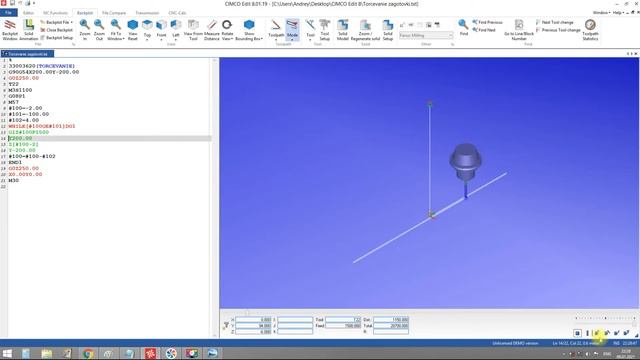
Task: Open the Windows Start button
Action: pos(7,353)
